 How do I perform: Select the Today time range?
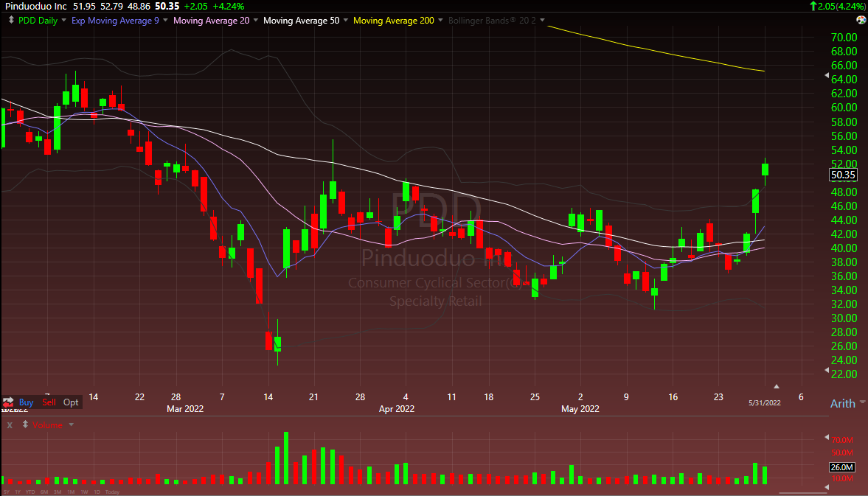[x=112, y=492]
